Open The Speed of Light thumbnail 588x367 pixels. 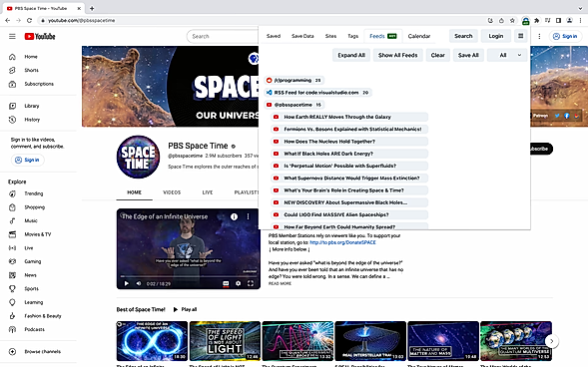[225, 341]
